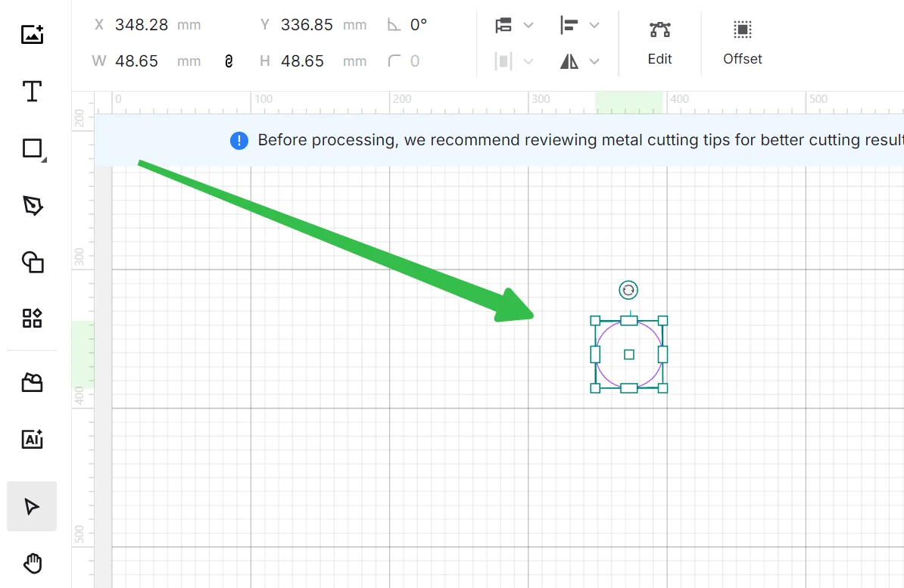Click the rotate handle above the circle
The height and width of the screenshot is (588, 904).
[628, 290]
